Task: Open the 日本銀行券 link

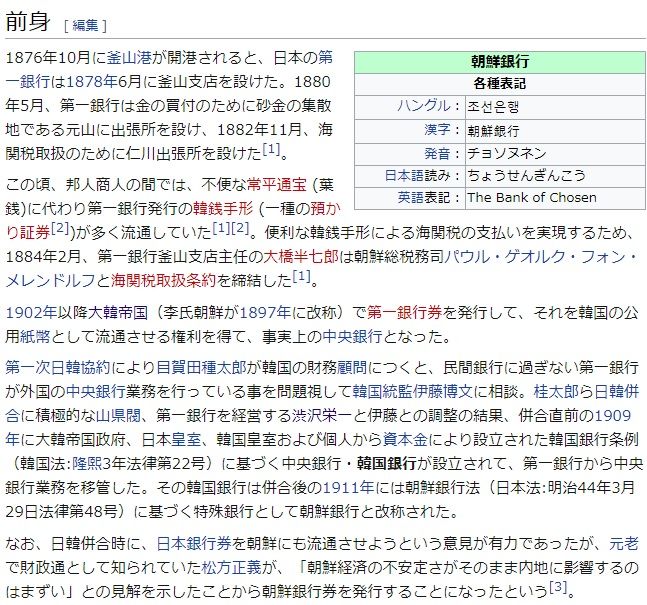Action: click(195, 543)
